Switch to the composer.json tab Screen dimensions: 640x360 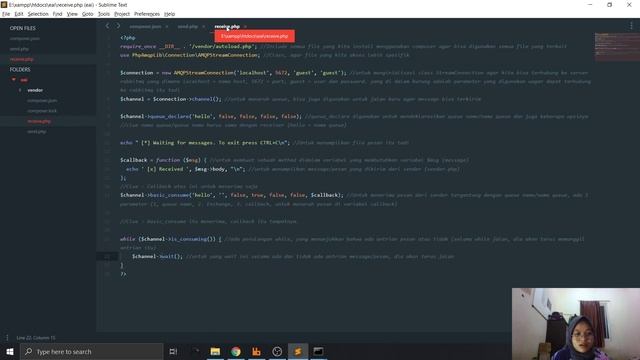[145, 27]
